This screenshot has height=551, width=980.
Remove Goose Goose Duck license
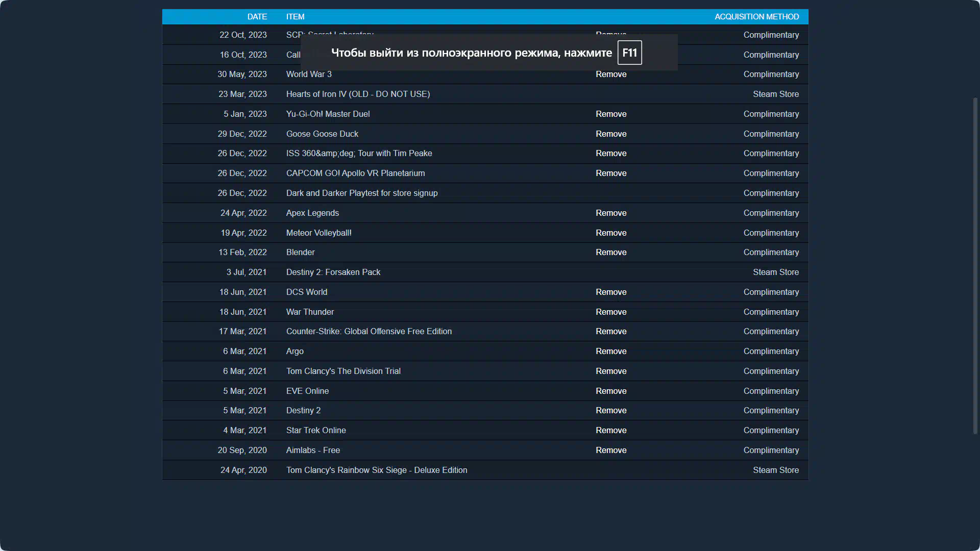[x=611, y=134]
